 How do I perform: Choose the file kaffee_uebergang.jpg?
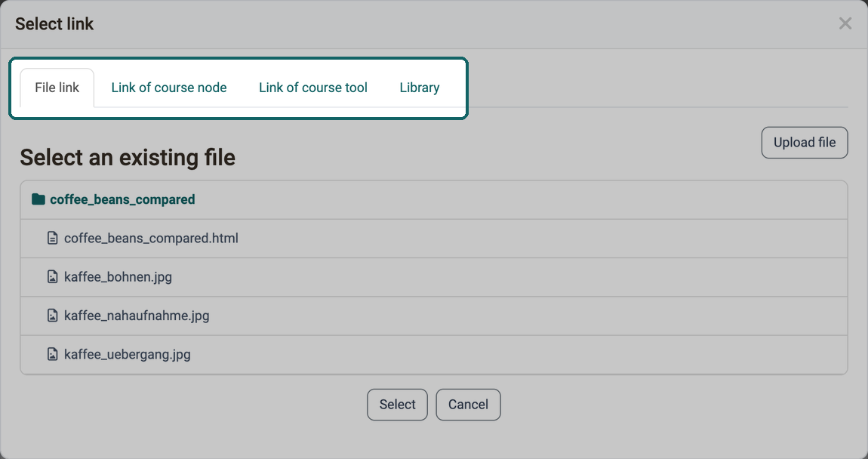pyautogui.click(x=128, y=354)
